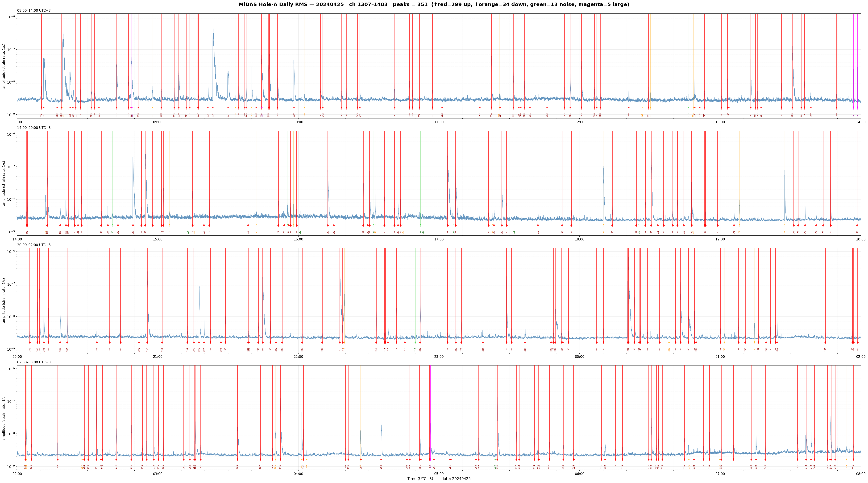Click the y-axis amplitude label of the 20:00–02:00 panel

[x=4, y=300]
